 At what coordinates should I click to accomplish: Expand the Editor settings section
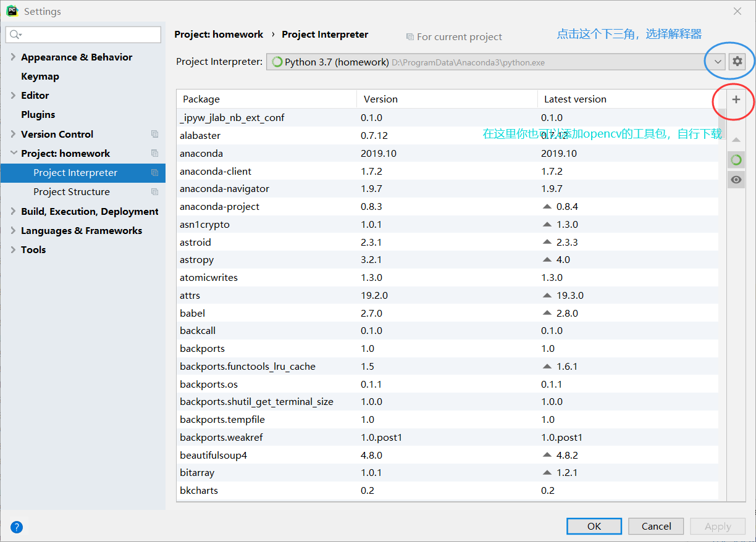pos(14,95)
